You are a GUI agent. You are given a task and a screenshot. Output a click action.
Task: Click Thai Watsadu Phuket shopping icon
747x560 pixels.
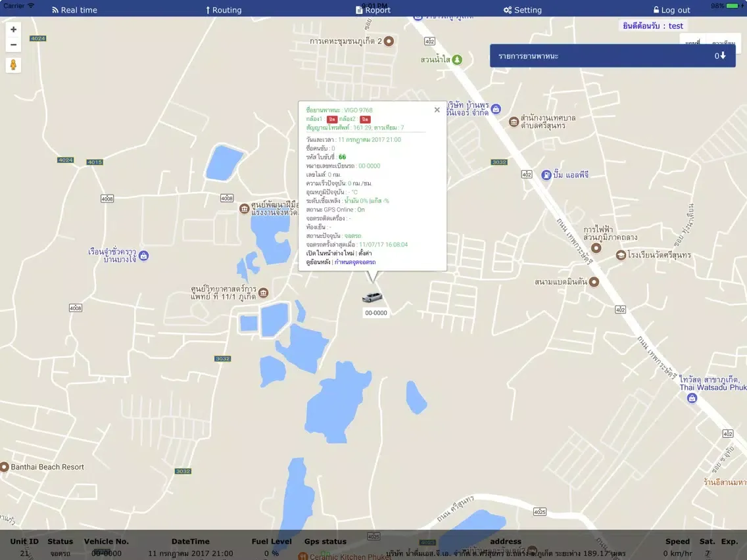(x=692, y=398)
